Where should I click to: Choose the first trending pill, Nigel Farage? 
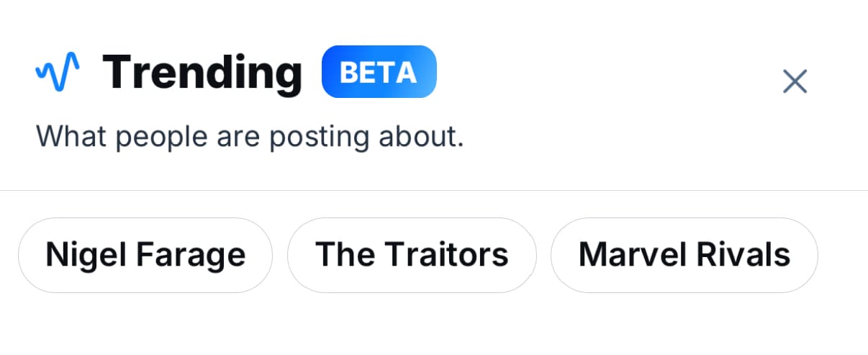145,255
